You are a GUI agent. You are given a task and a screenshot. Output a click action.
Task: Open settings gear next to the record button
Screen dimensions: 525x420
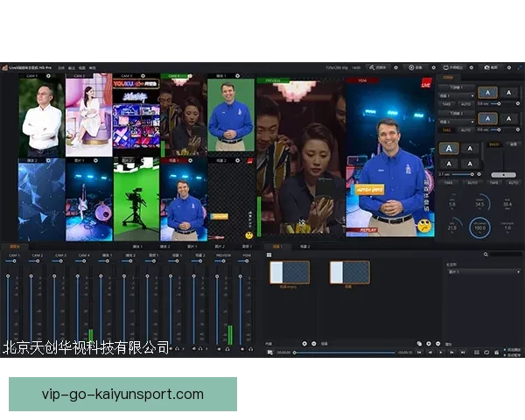point(432,66)
